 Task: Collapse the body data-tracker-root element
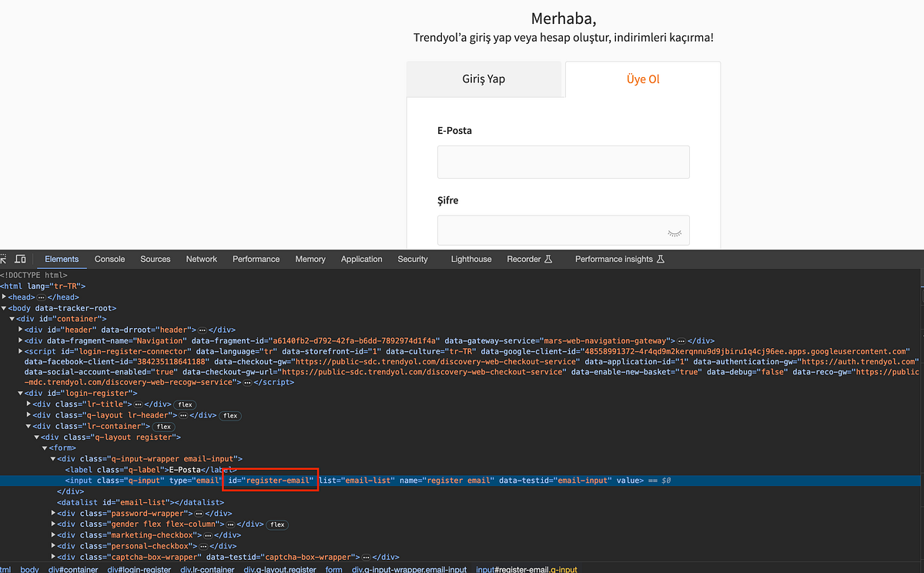(4, 307)
